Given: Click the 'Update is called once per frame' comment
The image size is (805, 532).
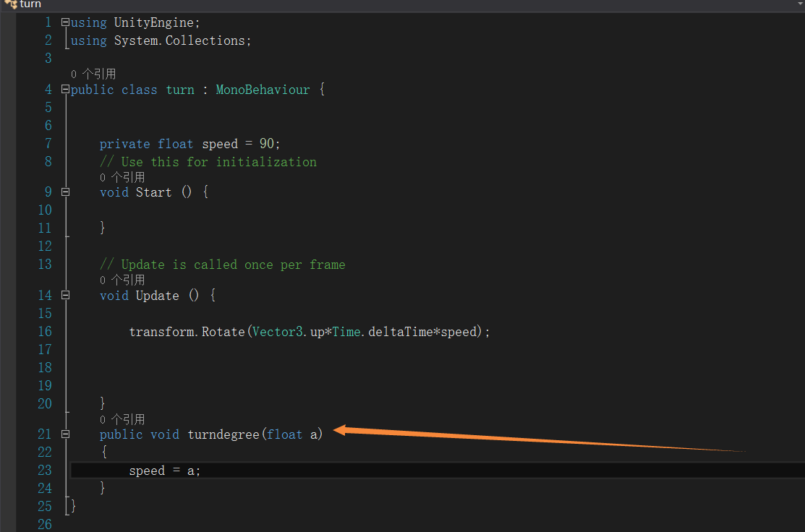Looking at the screenshot, I should point(222,265).
